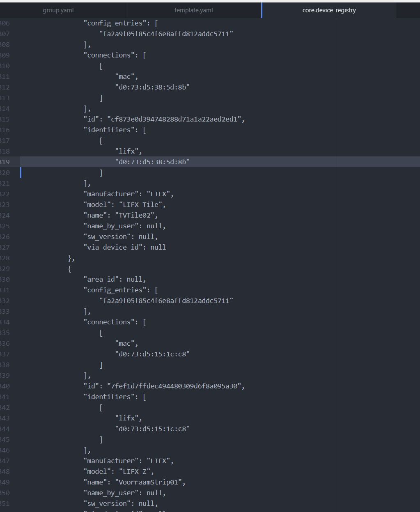Click the identifier address on line 844
The width and height of the screenshot is (420, 512).
click(x=152, y=429)
